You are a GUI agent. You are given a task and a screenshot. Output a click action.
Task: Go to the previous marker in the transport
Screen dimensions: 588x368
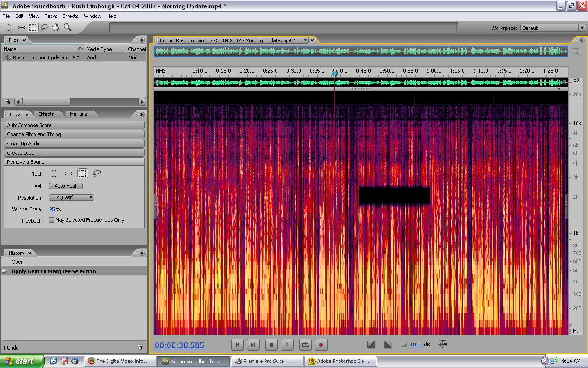point(237,345)
